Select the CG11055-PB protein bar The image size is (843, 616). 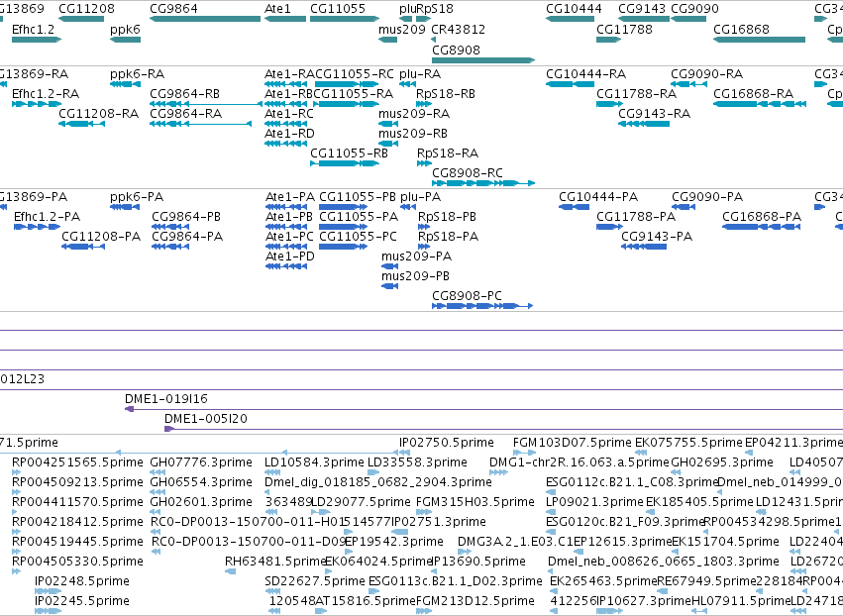pyautogui.click(x=343, y=207)
